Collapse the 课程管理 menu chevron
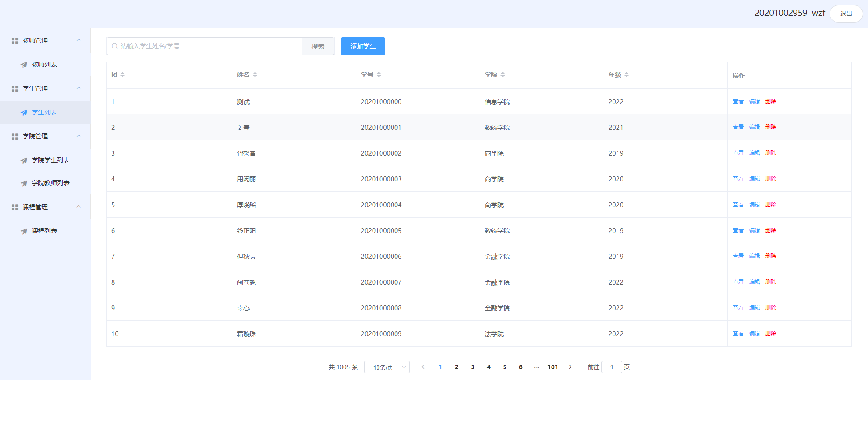 79,207
